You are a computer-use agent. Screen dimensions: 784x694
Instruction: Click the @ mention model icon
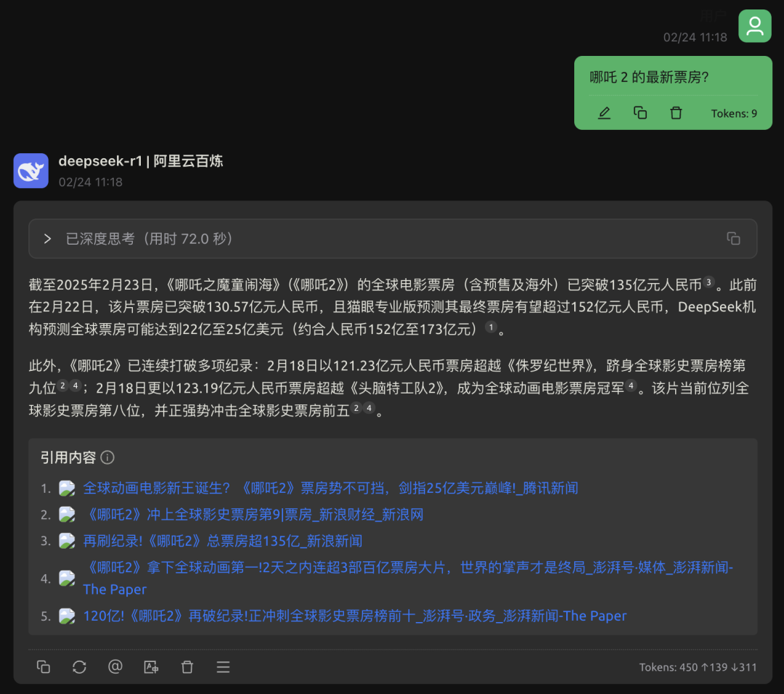(115, 667)
